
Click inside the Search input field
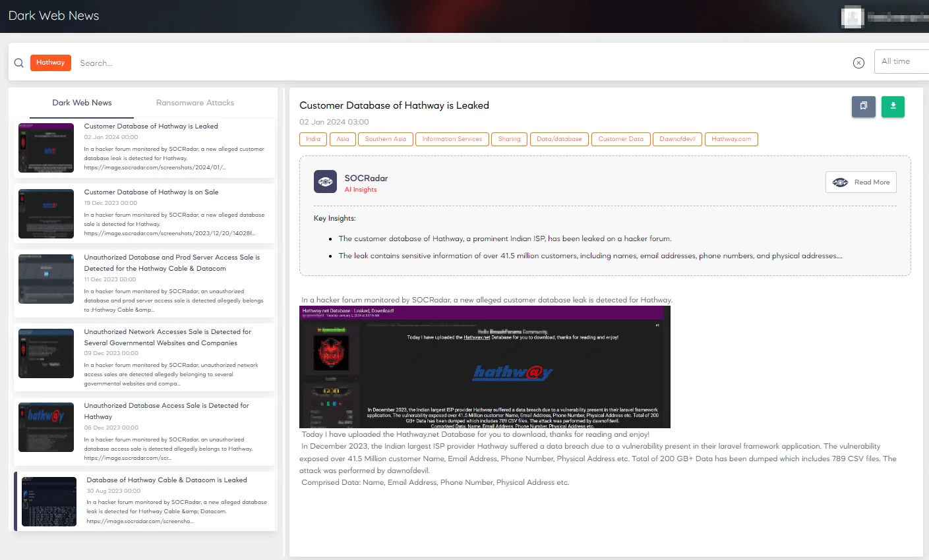pos(462,63)
